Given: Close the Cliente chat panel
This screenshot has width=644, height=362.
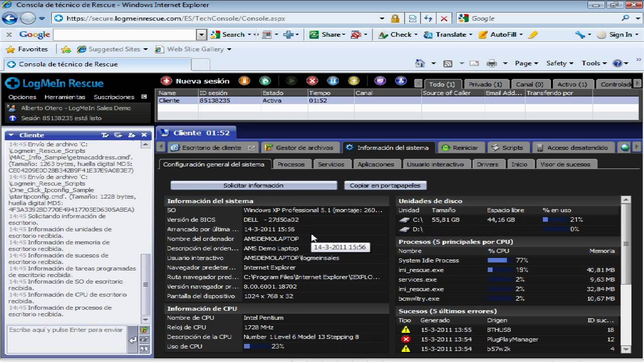Looking at the screenshot, I should coord(144,135).
